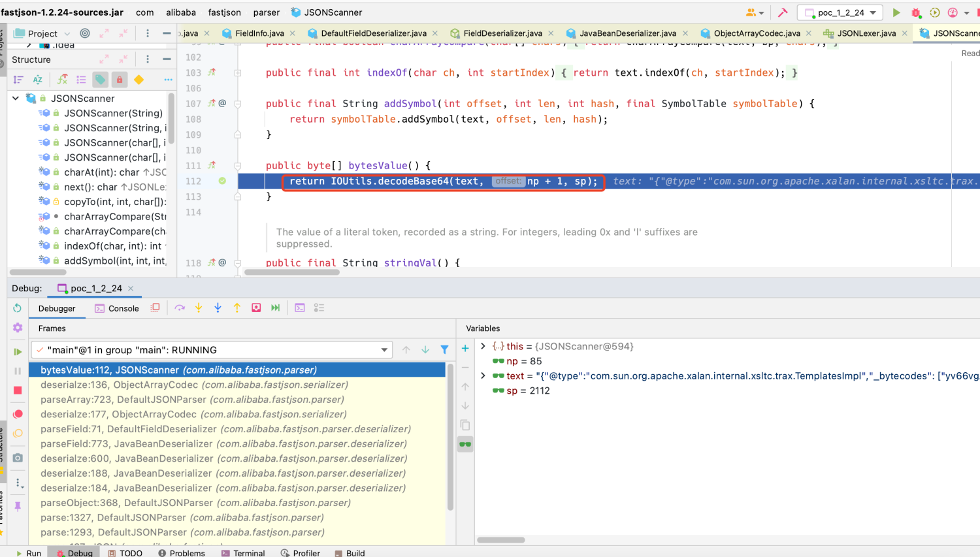Expand the 'text' variable node
The image size is (980, 557).
(x=483, y=375)
